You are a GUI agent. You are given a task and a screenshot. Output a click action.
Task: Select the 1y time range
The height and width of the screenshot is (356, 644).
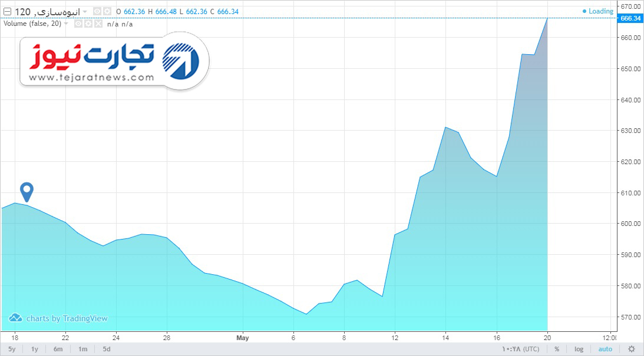tap(35, 349)
